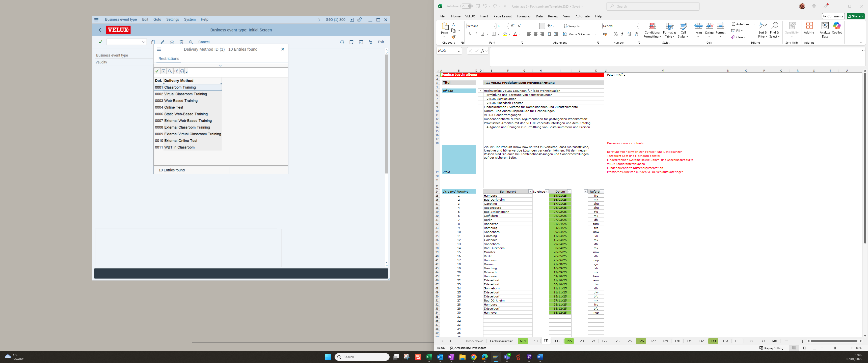868x363 pixels.
Task: Toggle the Excel AutoSave switch
Action: pos(466,6)
